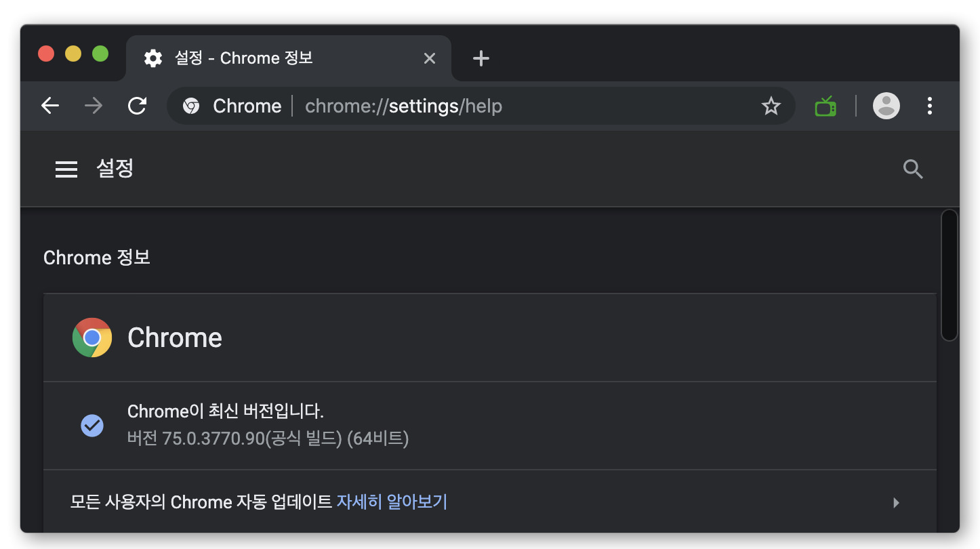The height and width of the screenshot is (549, 980).
Task: Bookmark this page with the star icon
Action: click(771, 106)
